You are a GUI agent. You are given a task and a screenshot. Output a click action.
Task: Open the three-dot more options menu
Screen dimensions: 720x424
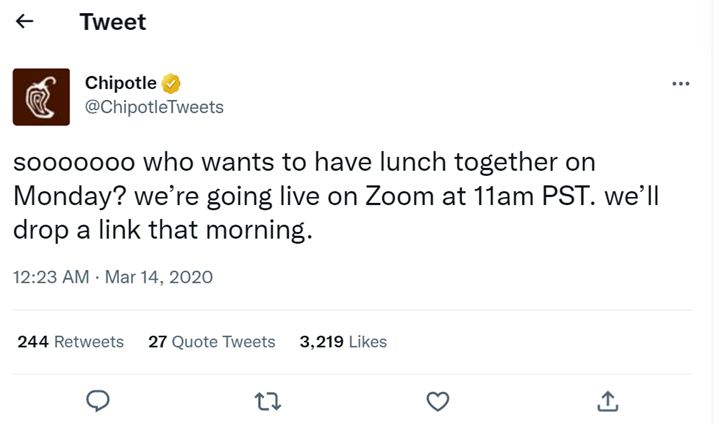point(681,84)
